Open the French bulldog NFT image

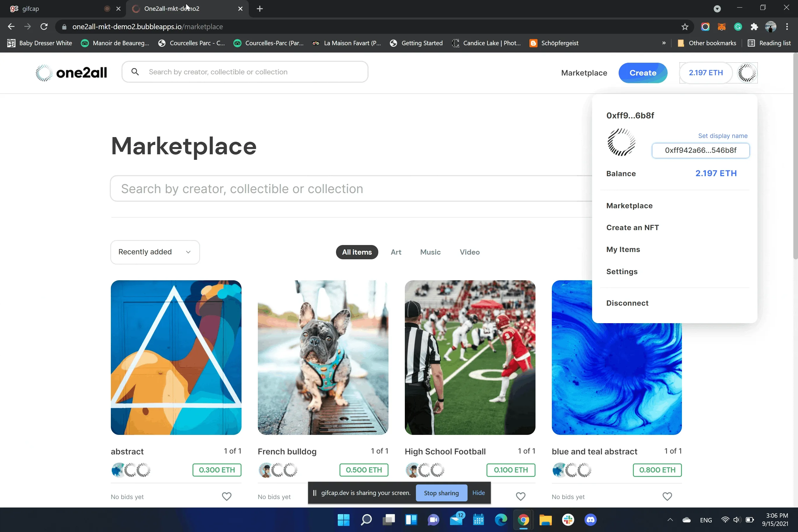point(323,357)
